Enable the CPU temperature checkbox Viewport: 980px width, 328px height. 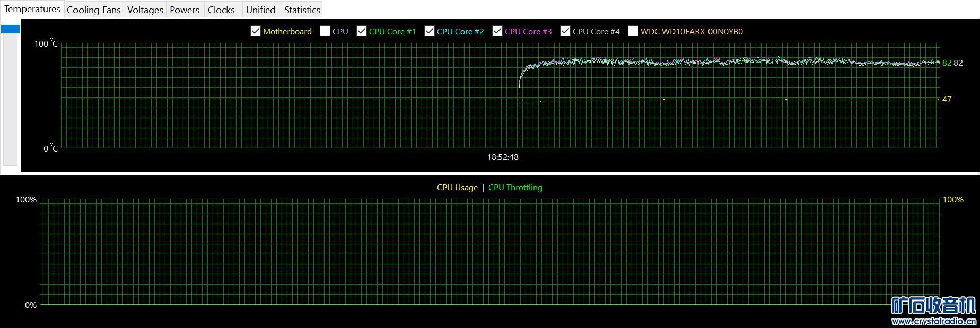pos(325,31)
